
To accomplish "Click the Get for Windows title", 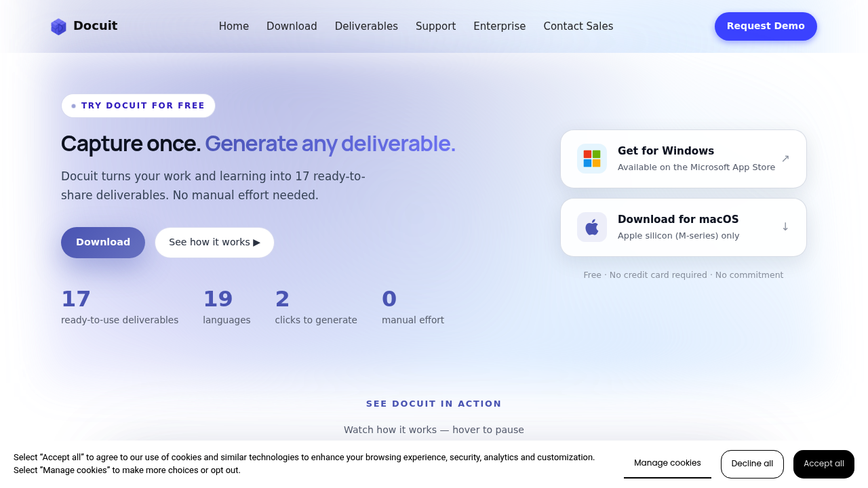I will 666,151.
